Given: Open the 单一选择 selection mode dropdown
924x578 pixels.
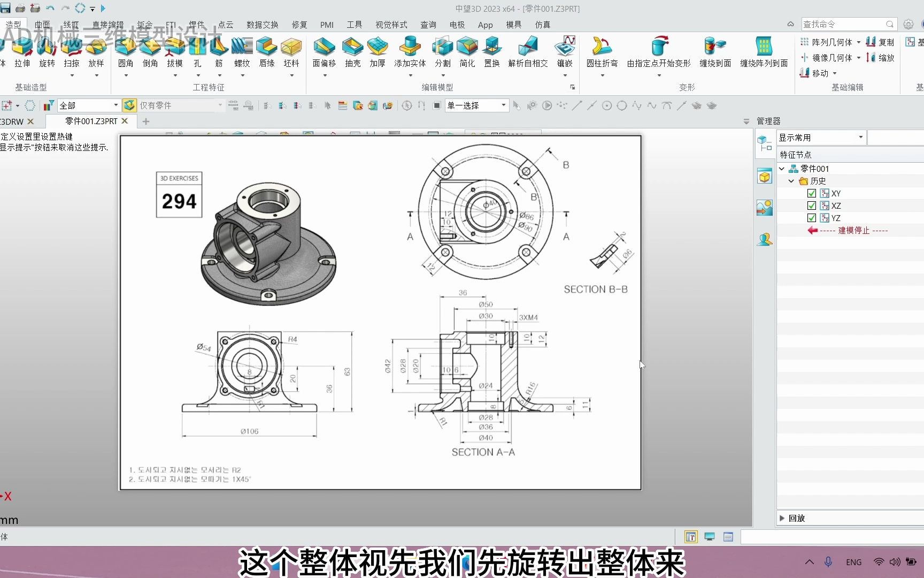Looking at the screenshot, I should pos(503,105).
